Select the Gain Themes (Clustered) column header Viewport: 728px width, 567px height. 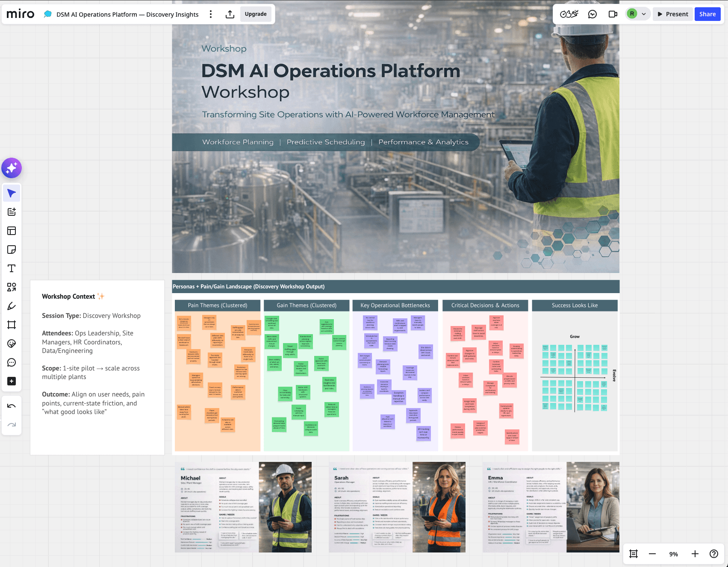point(307,305)
